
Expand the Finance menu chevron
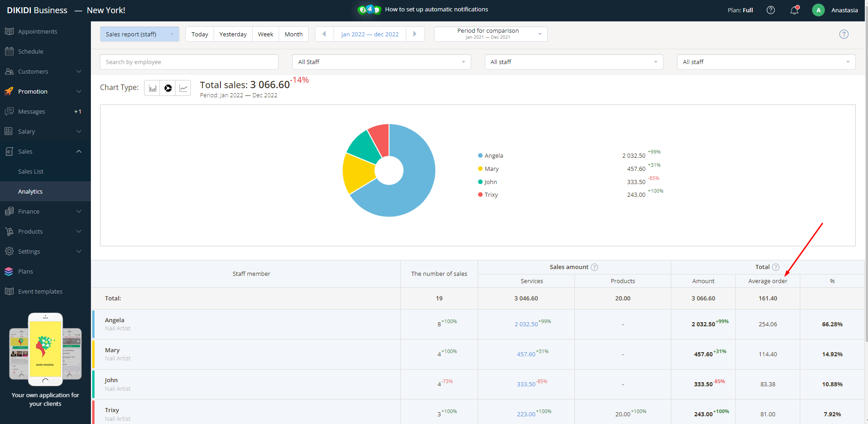pyautogui.click(x=79, y=211)
